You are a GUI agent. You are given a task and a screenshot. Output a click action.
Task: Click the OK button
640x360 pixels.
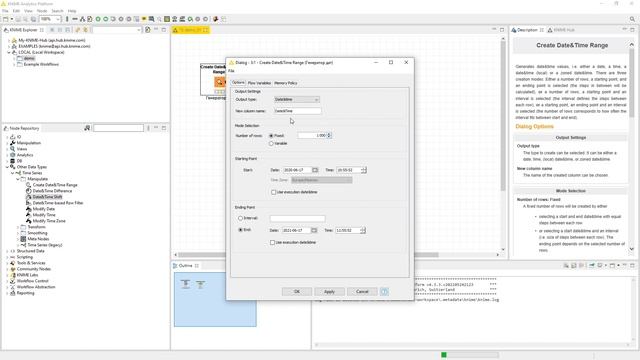click(x=297, y=291)
